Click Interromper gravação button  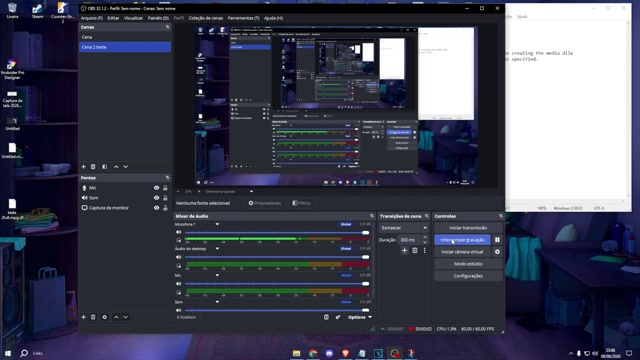tap(462, 240)
